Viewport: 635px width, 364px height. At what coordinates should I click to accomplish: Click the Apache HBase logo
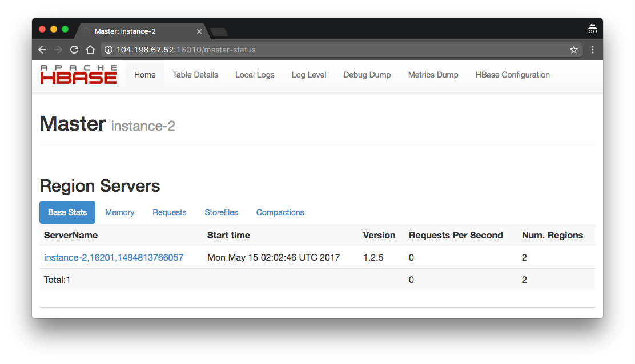point(79,74)
